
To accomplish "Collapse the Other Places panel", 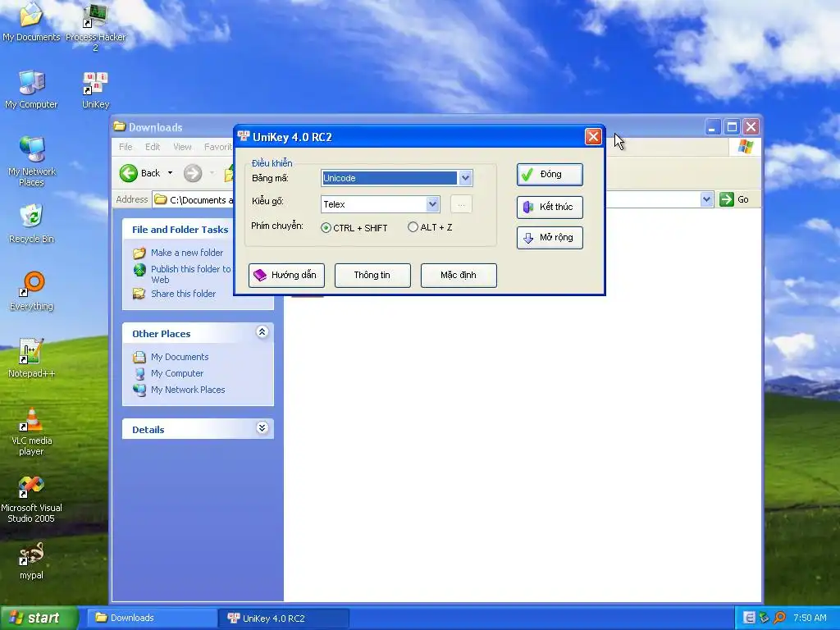I will pos(262,332).
